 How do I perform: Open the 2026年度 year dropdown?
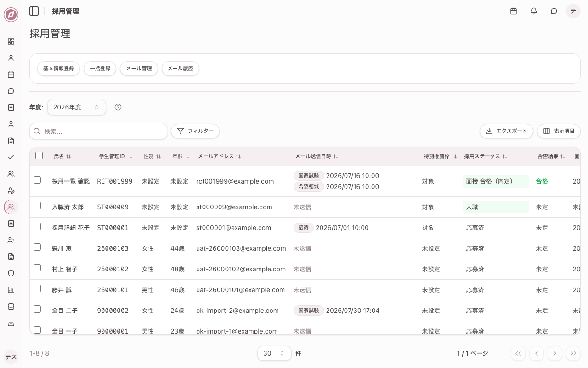click(x=77, y=107)
